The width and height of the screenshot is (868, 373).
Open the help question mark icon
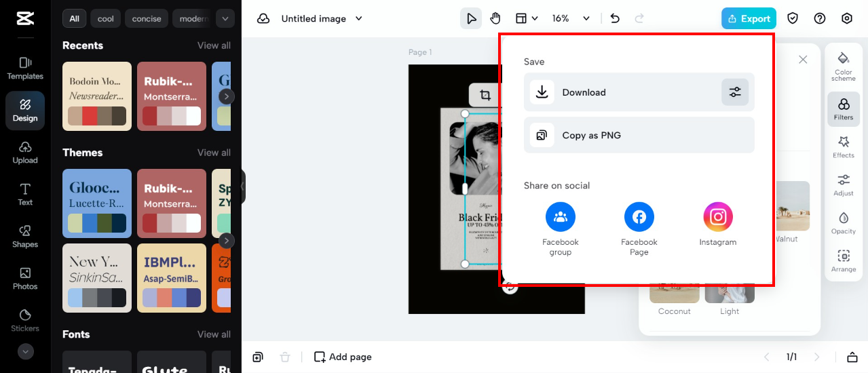pos(820,18)
